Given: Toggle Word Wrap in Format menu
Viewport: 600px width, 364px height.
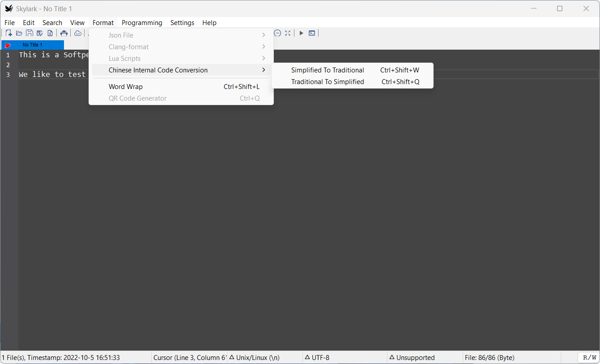Looking at the screenshot, I should (x=181, y=86).
